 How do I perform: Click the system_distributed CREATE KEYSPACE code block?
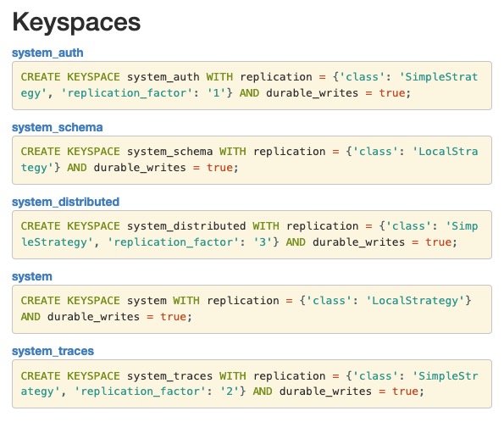pyautogui.click(x=252, y=235)
